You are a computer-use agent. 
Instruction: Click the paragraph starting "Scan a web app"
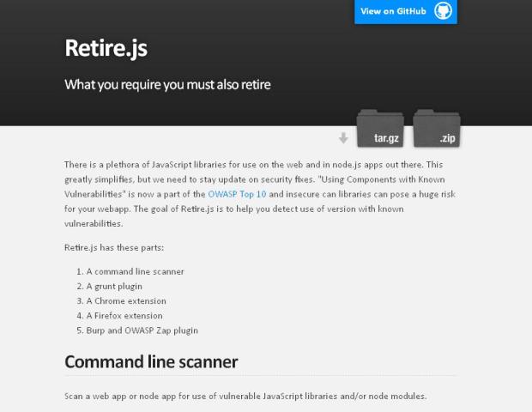pos(245,396)
